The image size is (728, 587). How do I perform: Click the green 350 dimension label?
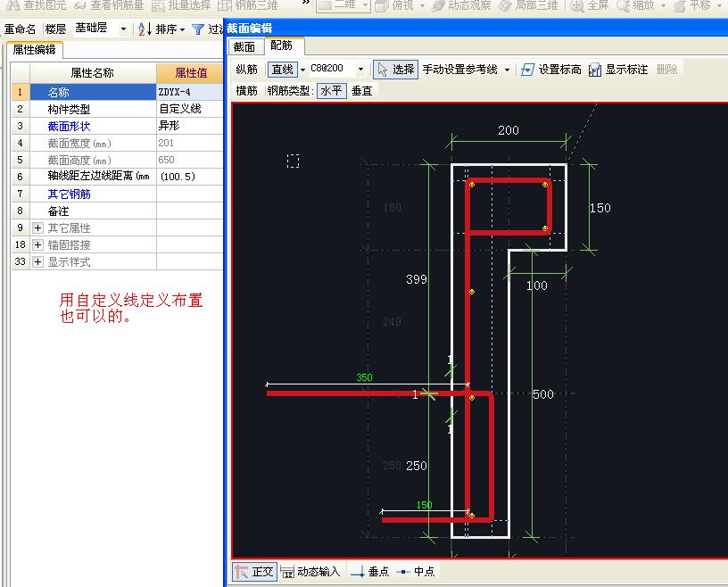(x=365, y=377)
